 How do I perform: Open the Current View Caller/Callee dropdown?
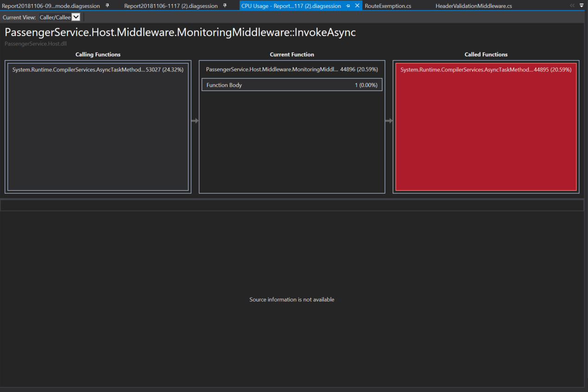[76, 17]
